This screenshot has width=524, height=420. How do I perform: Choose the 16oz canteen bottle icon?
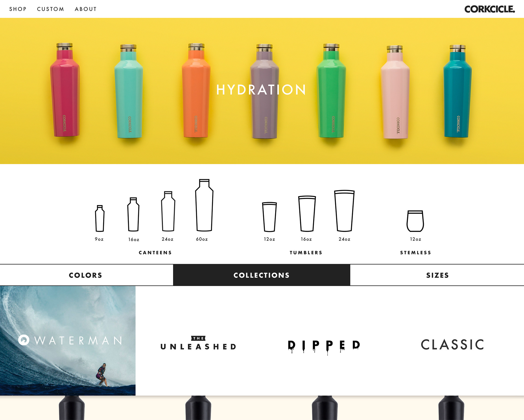(x=133, y=214)
